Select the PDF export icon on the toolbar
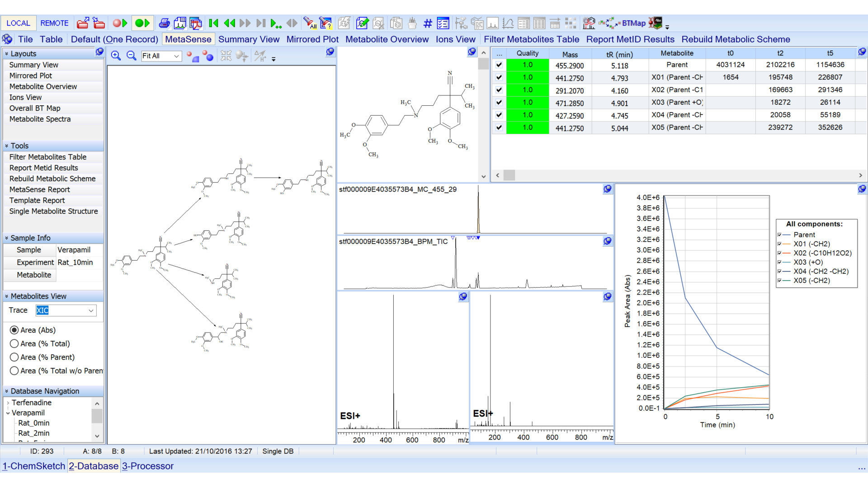The width and height of the screenshot is (868, 488). (196, 23)
